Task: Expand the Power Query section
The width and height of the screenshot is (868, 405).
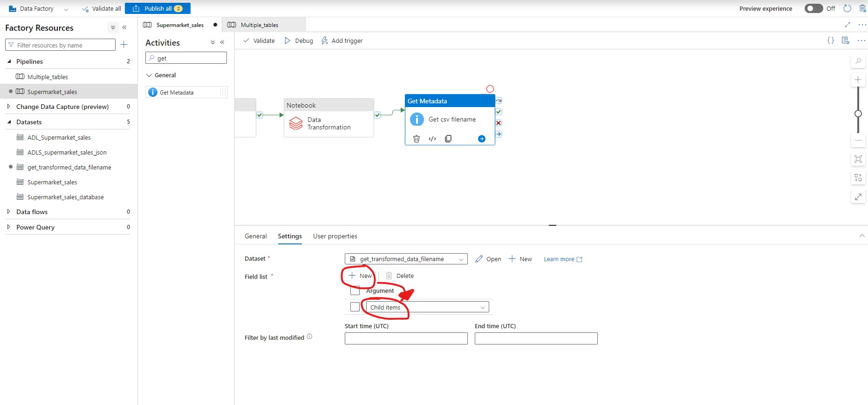Action: click(9, 227)
